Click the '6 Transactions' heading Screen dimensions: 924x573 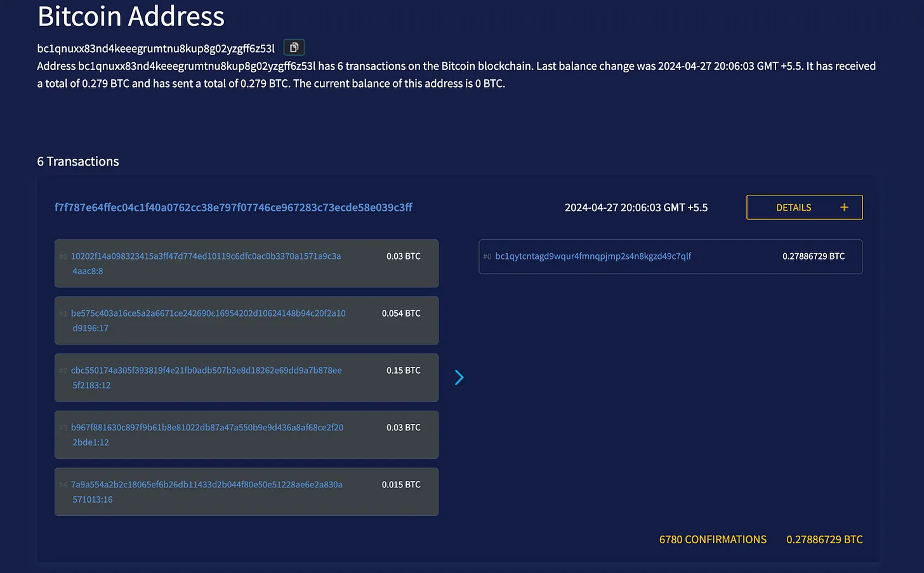(78, 161)
